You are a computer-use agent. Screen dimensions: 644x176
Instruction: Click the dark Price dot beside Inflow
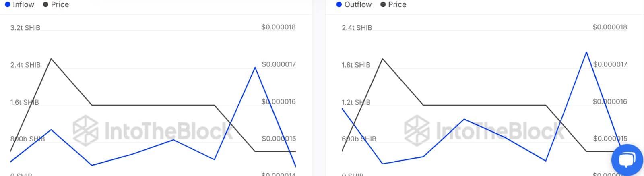(45, 4)
